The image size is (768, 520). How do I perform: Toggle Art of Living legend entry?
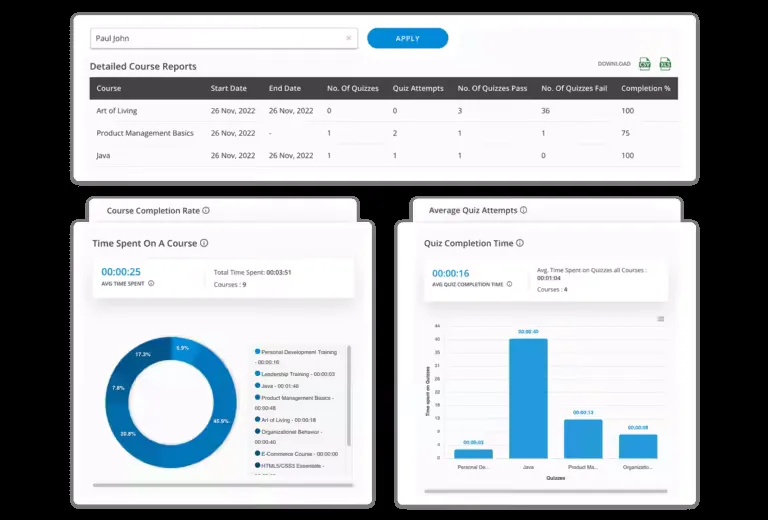coord(285,420)
